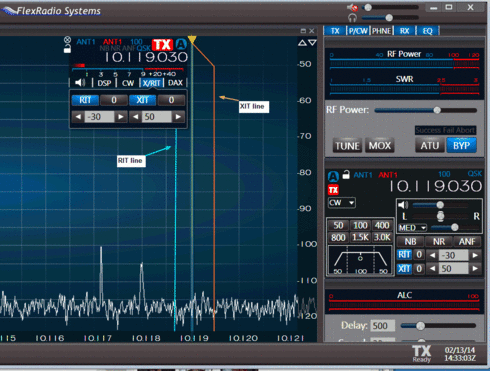The image size is (490, 371).
Task: Toggle XIT in the right slice panel
Action: pos(404,268)
